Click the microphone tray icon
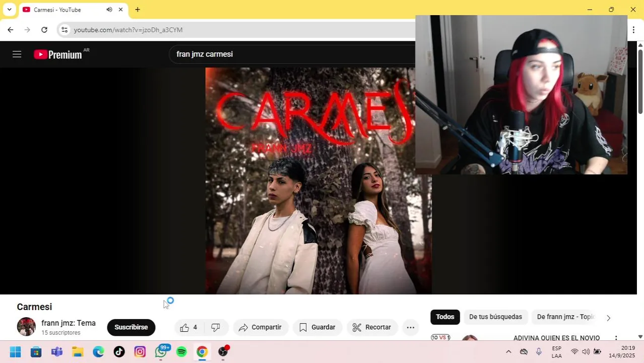This screenshot has height=363, width=644. click(539, 352)
